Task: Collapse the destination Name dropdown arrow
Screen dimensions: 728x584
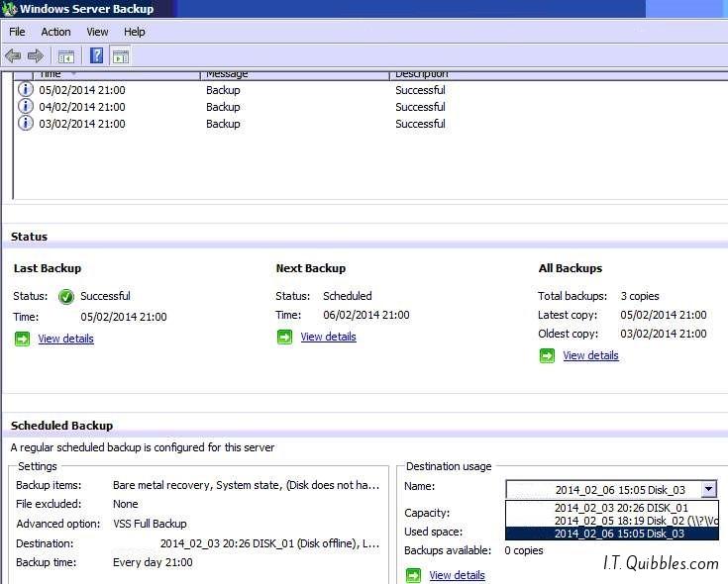Action: [x=708, y=489]
